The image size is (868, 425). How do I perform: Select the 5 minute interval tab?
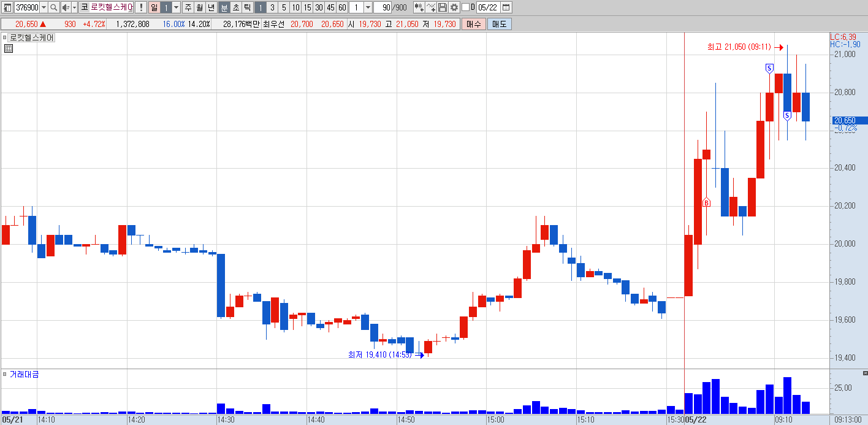tap(284, 7)
